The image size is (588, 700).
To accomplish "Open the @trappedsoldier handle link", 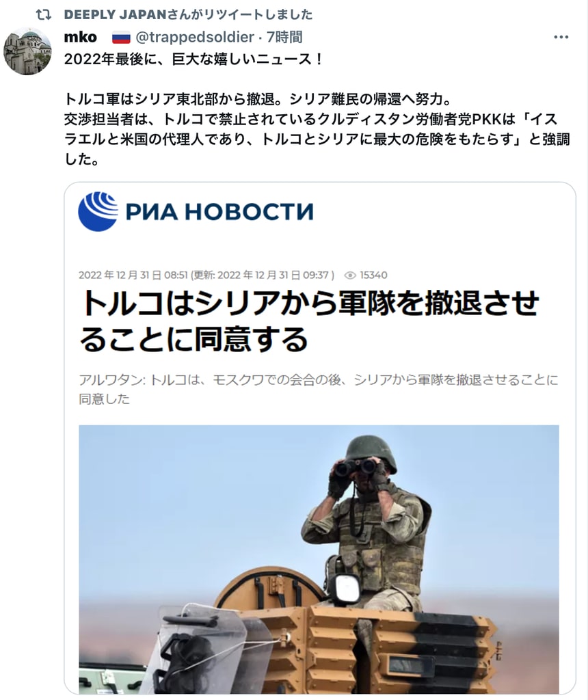I will (x=195, y=37).
